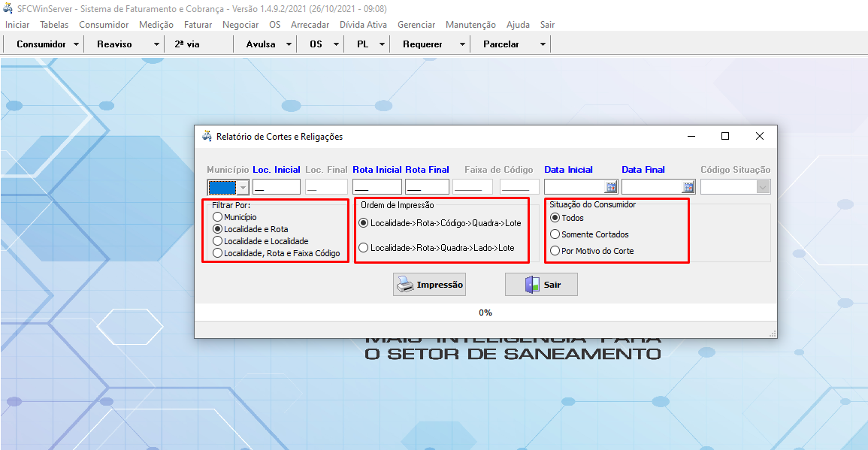Click the Sair door exit button
This screenshot has width=868, height=450.
541,285
